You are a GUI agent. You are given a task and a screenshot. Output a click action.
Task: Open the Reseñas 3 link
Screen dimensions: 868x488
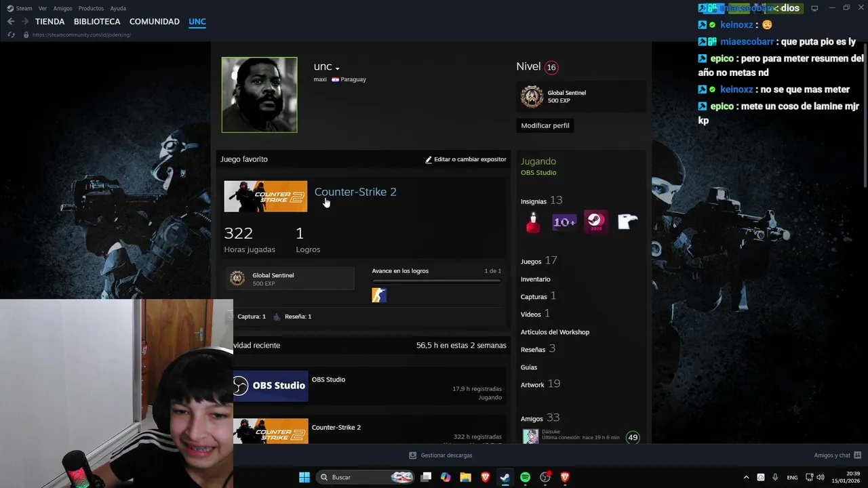click(538, 349)
